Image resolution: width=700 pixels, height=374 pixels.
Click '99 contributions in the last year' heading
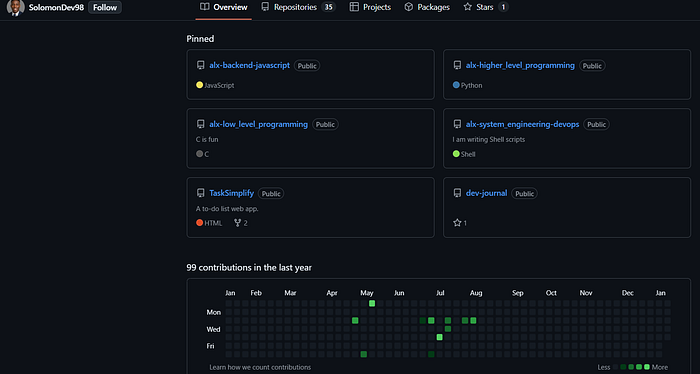249,267
